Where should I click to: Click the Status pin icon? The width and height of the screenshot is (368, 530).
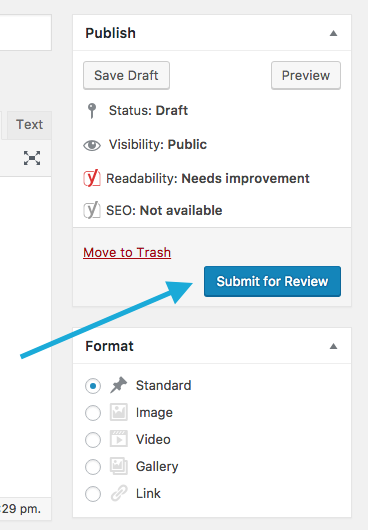92,111
